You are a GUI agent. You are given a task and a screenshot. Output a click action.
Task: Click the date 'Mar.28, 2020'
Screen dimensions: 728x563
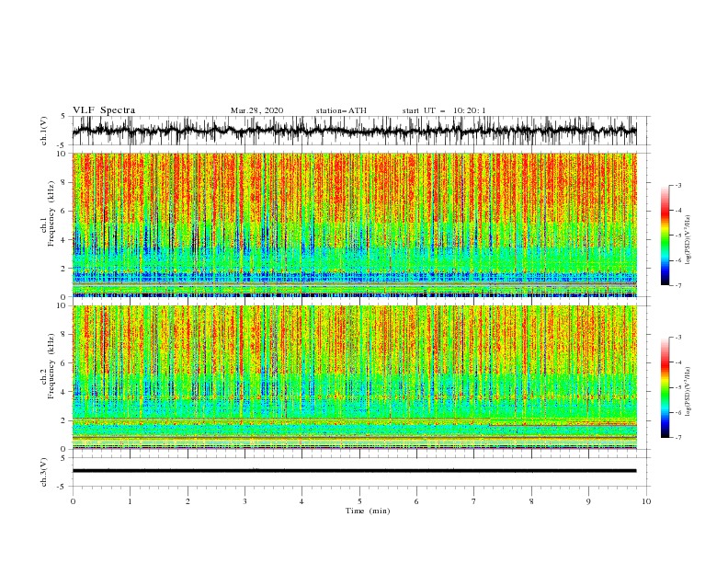tap(256, 110)
